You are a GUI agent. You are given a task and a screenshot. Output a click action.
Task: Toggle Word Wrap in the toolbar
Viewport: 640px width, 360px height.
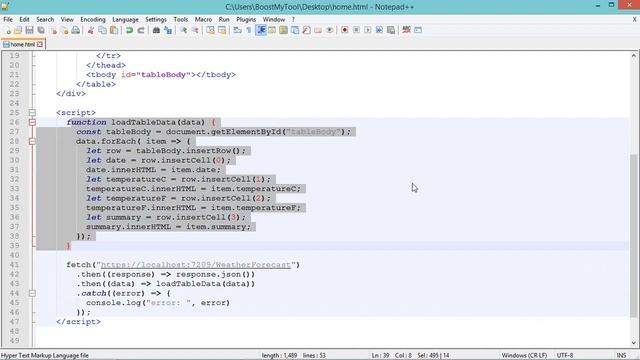(237, 30)
